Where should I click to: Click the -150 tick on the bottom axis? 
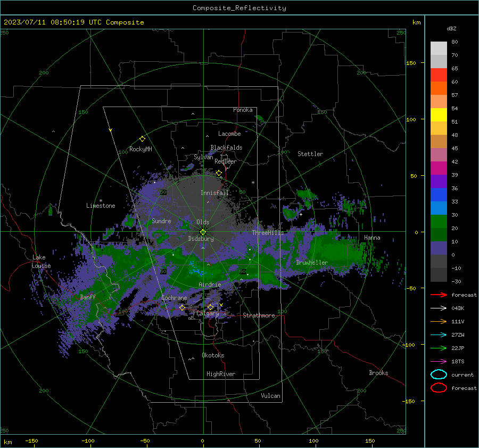pyautogui.click(x=31, y=441)
